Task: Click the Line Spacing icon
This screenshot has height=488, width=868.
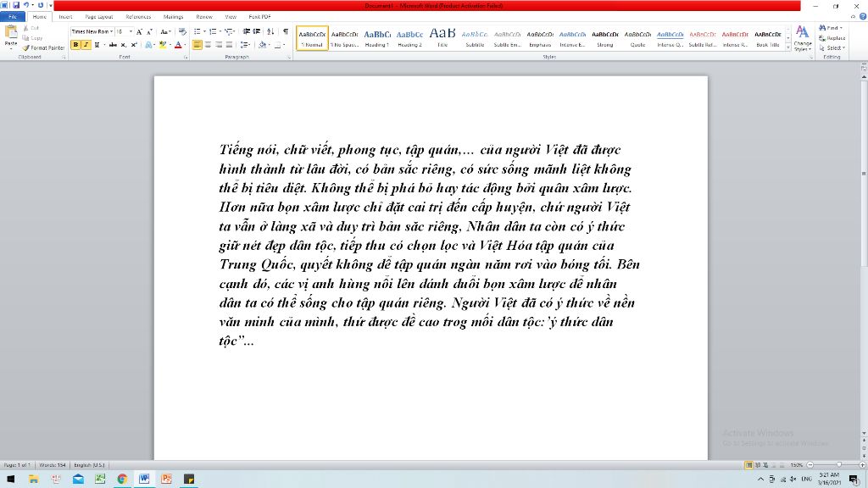Action: coord(243,45)
